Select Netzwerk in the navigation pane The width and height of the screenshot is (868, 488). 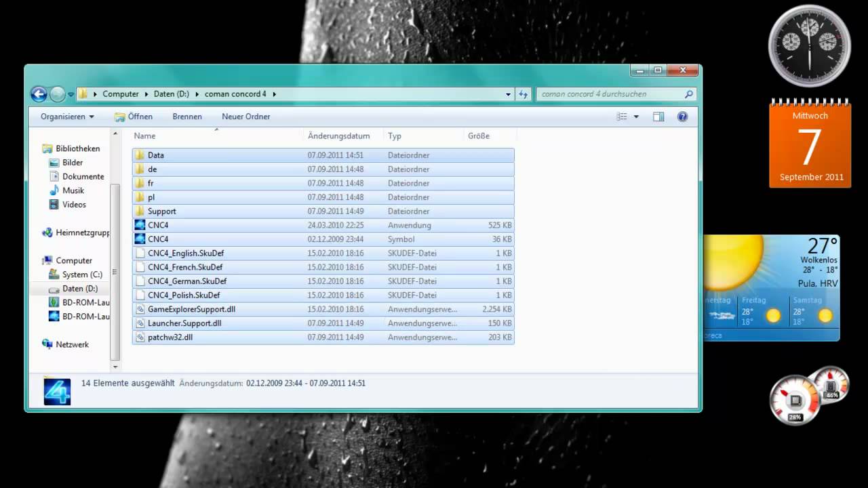pyautogui.click(x=72, y=344)
